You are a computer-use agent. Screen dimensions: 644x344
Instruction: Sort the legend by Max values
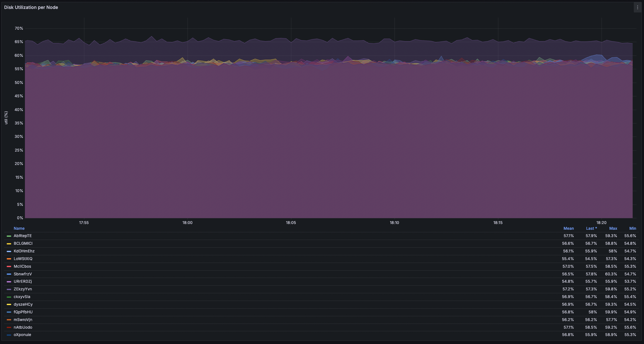[613, 228]
